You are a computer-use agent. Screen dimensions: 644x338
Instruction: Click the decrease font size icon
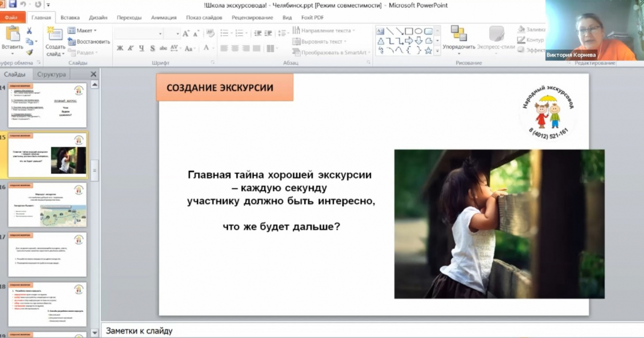click(195, 34)
